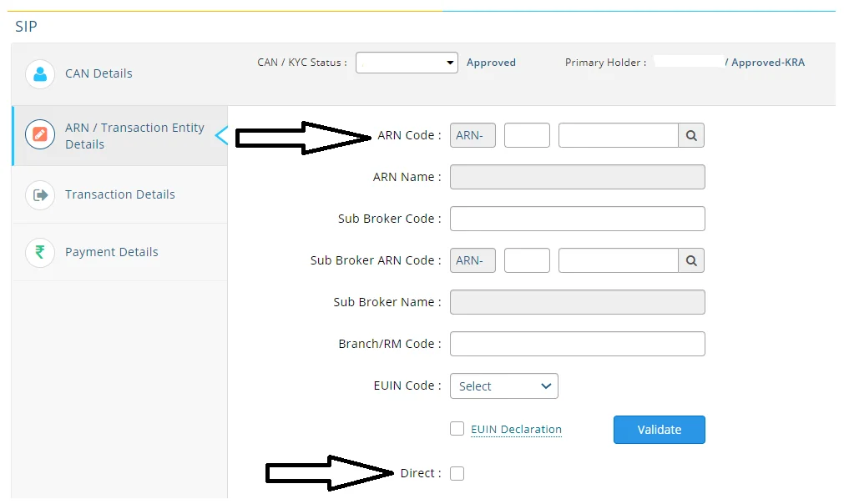Click the Sub Broker ARN Code search icon
The height and width of the screenshot is (504, 844).
coord(691,260)
